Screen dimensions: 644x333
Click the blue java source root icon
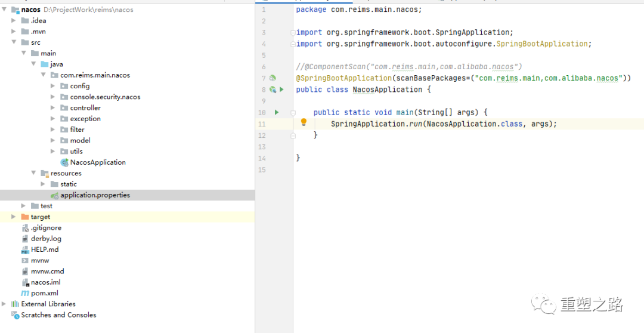click(45, 64)
